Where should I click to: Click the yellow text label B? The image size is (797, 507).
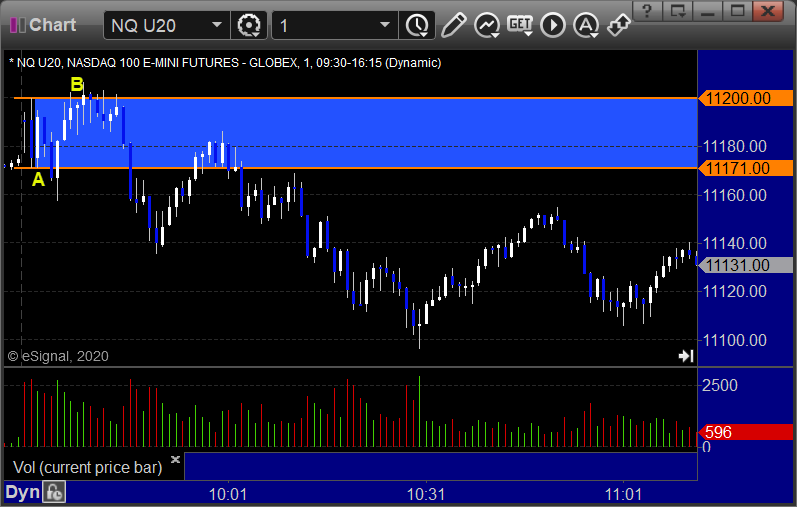(77, 84)
